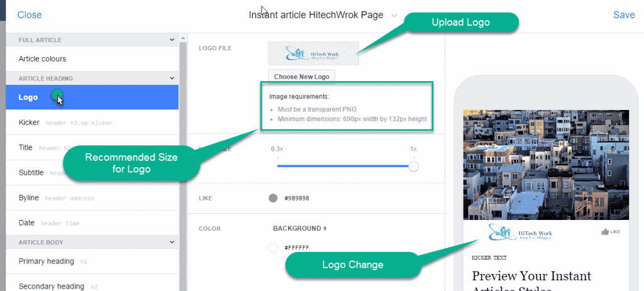Click the Choose New Logo button

tap(301, 77)
